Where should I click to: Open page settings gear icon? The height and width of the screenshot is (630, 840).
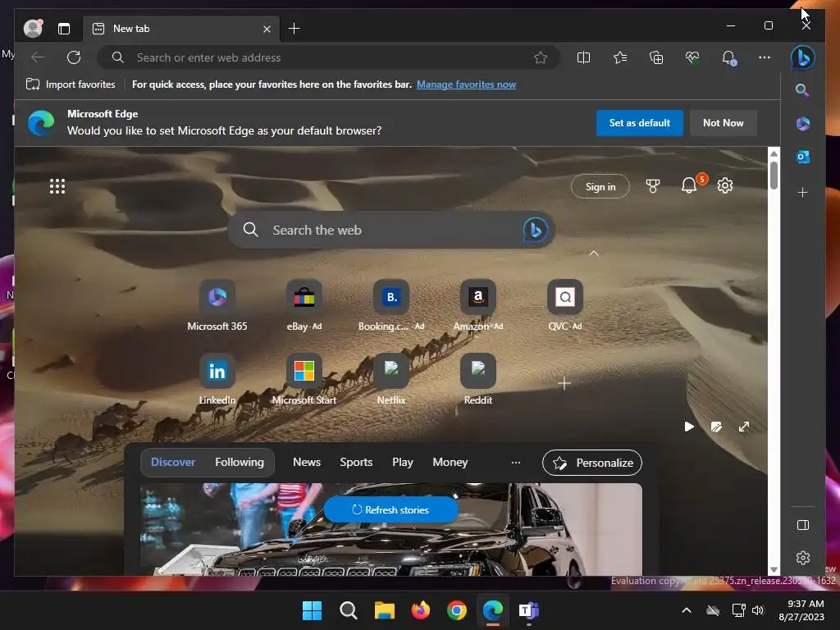(725, 186)
